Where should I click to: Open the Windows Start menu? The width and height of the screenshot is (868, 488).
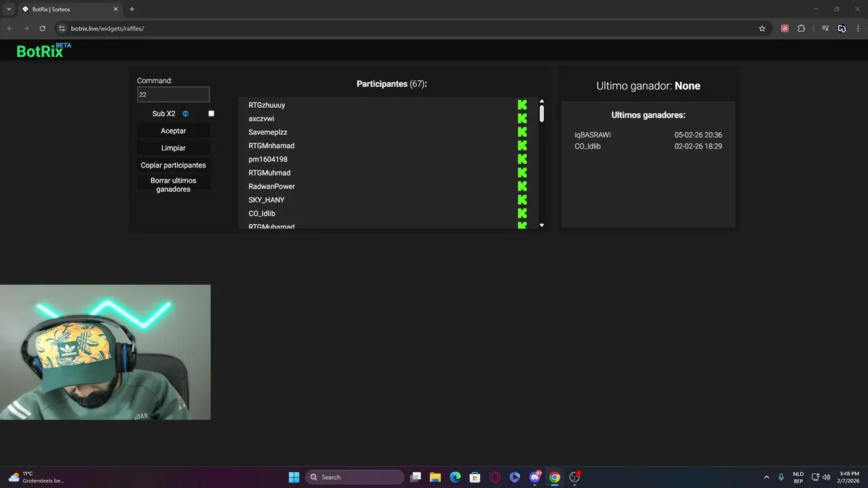294,477
